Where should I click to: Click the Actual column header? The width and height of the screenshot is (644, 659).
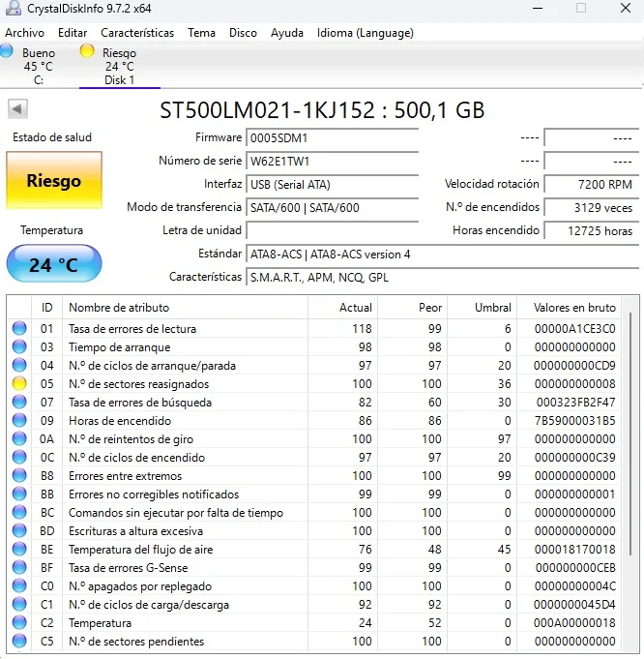pyautogui.click(x=342, y=308)
